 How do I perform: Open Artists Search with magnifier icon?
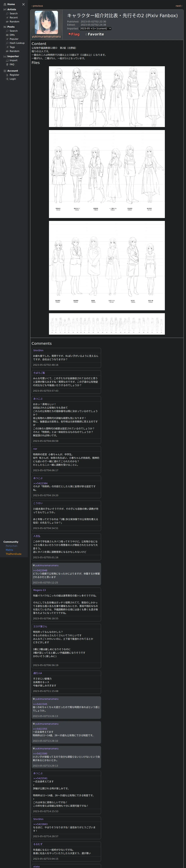(12, 13)
